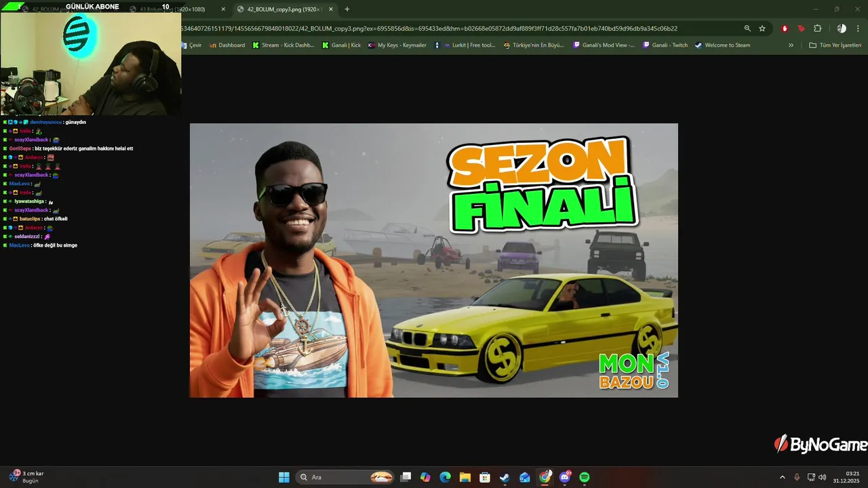Open the red shield extension icon
Viewport: 868px width, 488px height.
point(785,28)
